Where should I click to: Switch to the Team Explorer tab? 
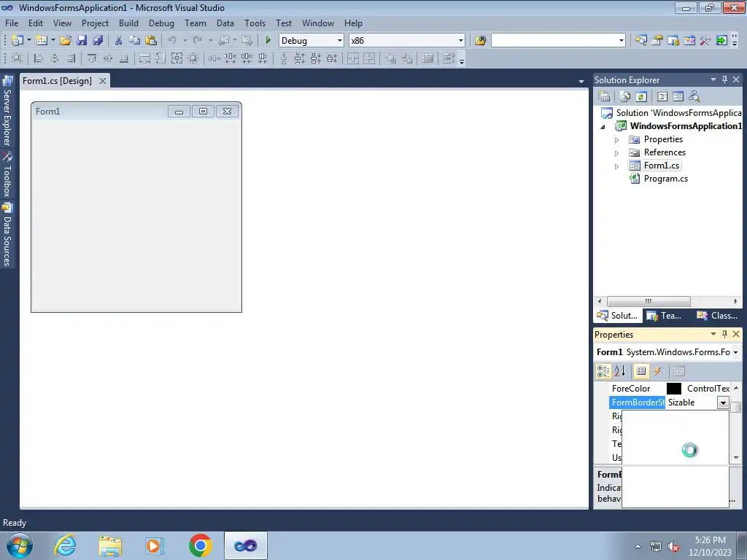665,315
